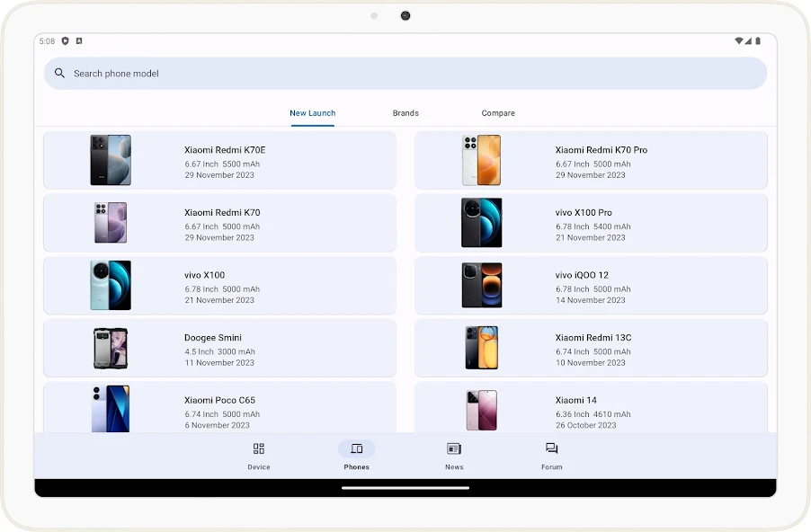Click the vivo X100 Pro name

point(584,212)
